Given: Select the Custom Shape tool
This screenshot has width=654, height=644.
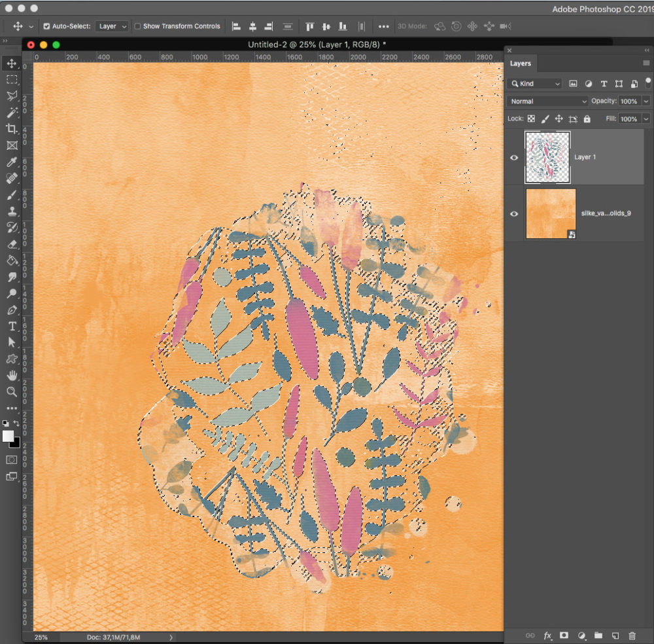Looking at the screenshot, I should coord(12,359).
